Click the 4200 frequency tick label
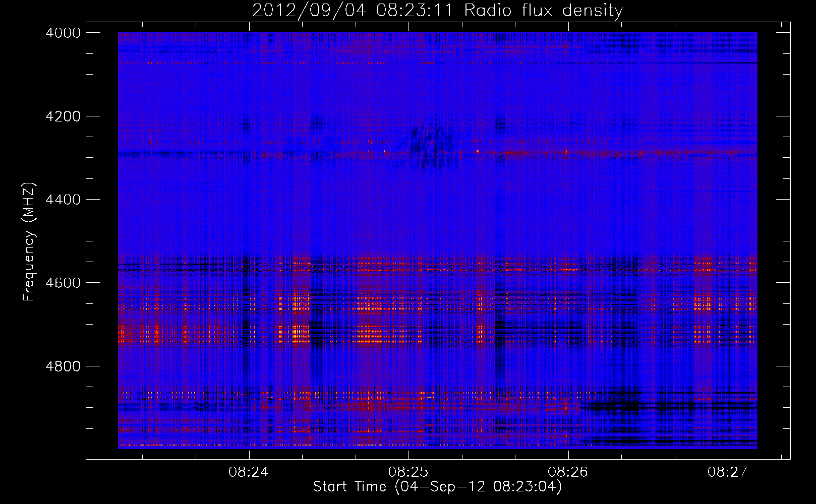 63,116
